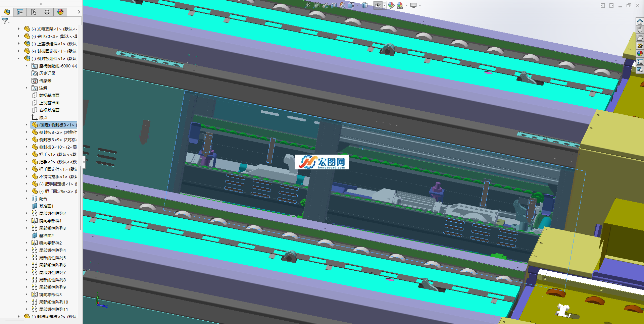Image resolution: width=644 pixels, height=324 pixels.
Task: Select the 前视基准面 plane
Action: tap(46, 95)
